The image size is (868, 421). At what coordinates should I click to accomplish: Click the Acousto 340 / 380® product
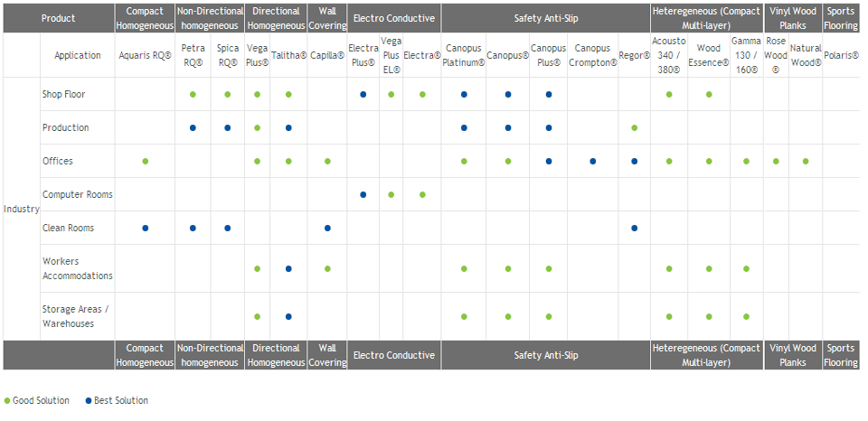tap(669, 55)
